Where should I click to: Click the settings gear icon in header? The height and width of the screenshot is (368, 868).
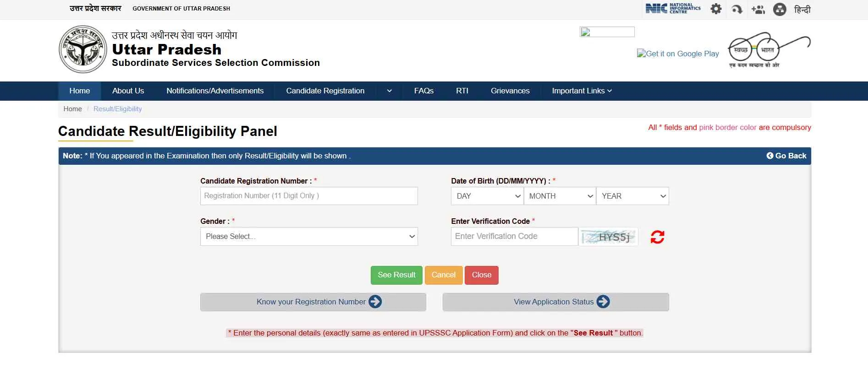716,9
